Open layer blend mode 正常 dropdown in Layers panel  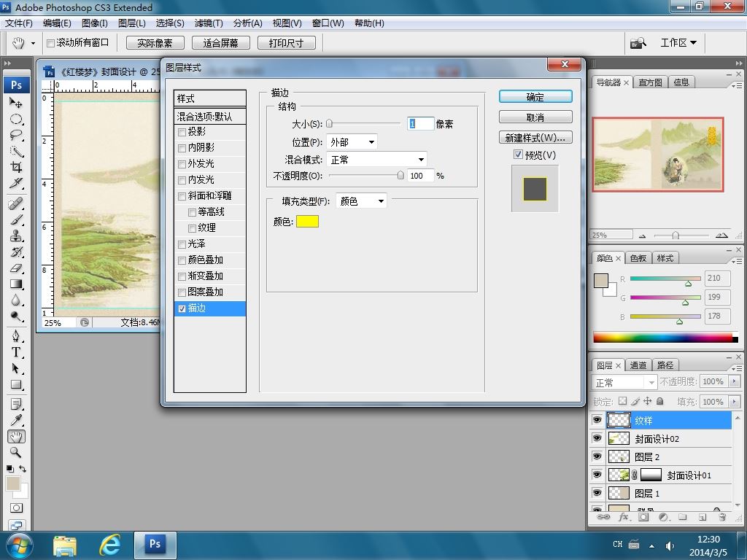pos(624,382)
